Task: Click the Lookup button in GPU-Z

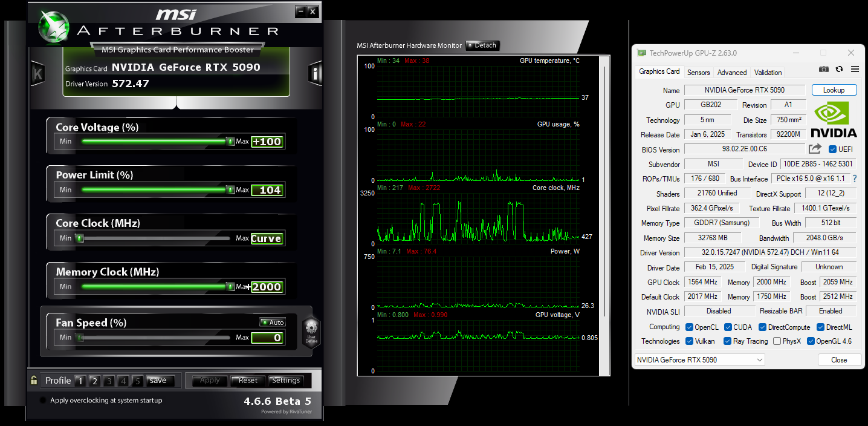Action: (x=834, y=90)
